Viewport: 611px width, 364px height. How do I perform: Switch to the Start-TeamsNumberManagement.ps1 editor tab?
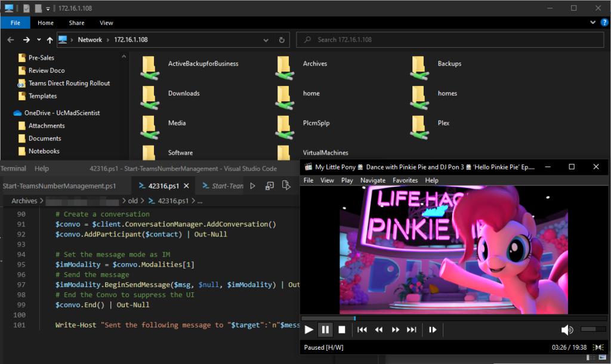point(60,186)
